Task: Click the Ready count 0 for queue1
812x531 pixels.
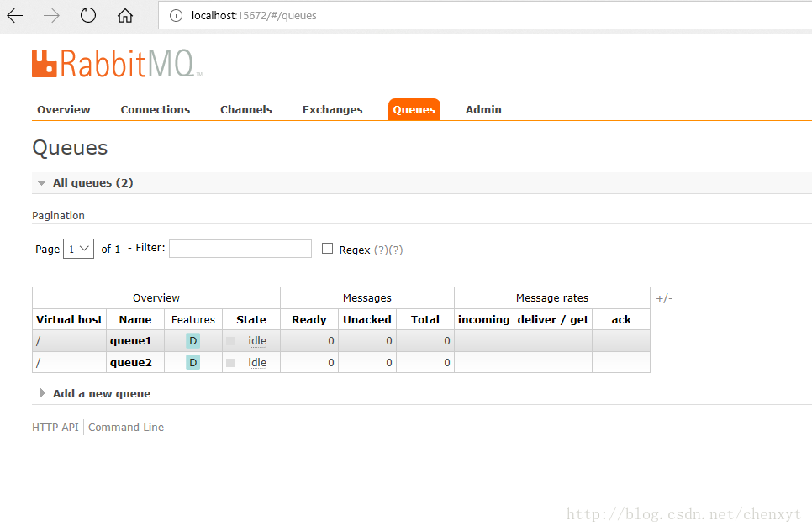Action: pos(331,341)
